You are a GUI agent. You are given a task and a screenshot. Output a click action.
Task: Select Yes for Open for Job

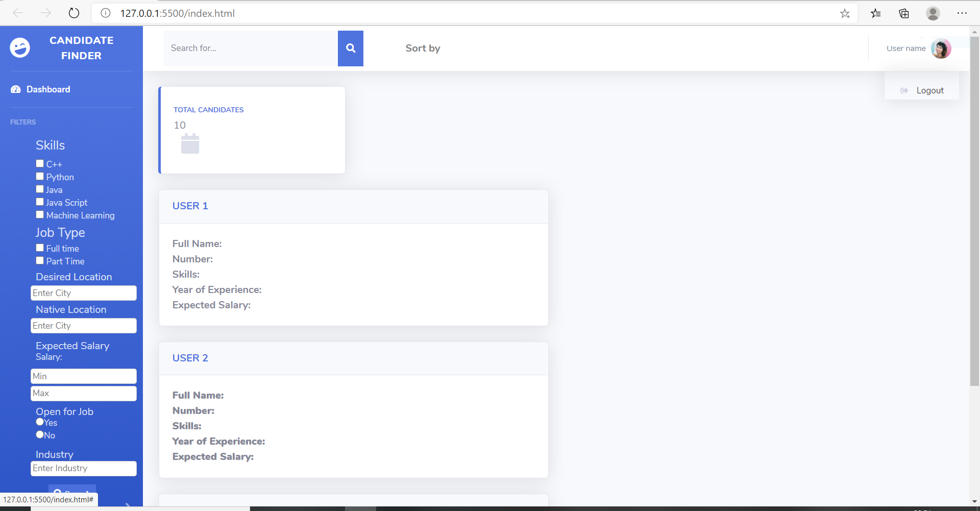(x=39, y=422)
